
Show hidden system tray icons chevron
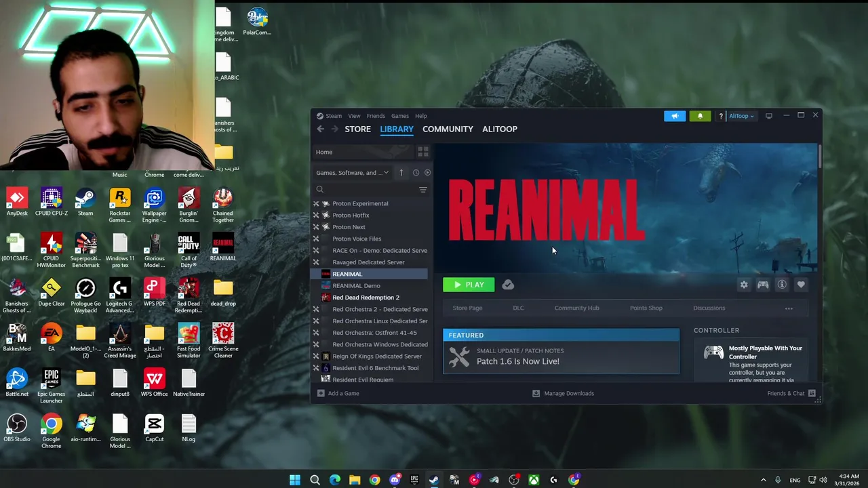click(763, 480)
